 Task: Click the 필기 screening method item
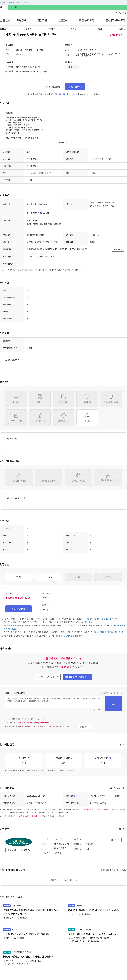click(x=78, y=576)
